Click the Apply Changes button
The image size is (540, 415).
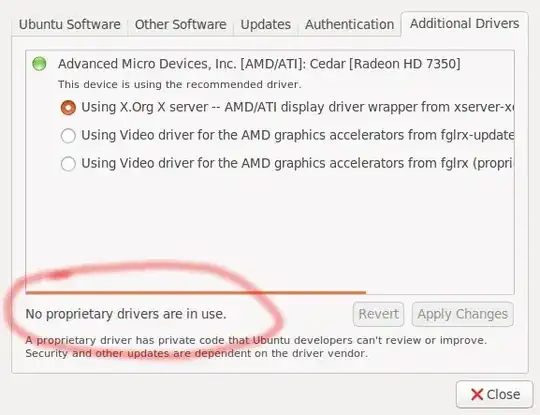463,314
